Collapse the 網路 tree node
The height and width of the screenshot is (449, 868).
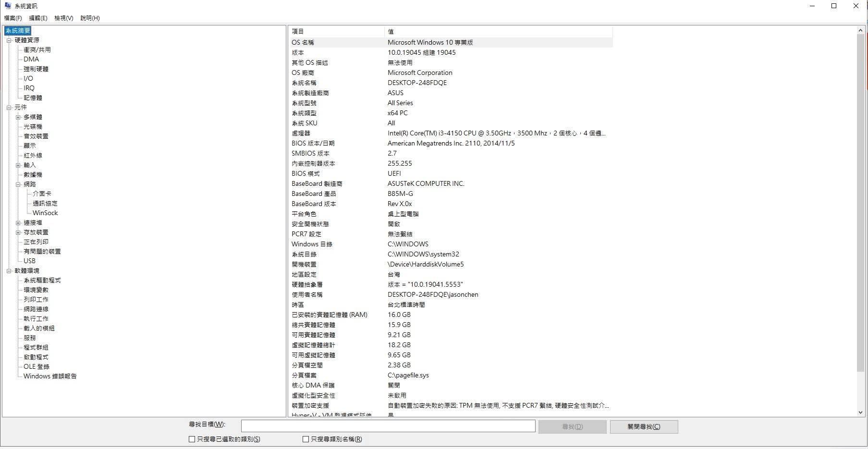point(18,184)
